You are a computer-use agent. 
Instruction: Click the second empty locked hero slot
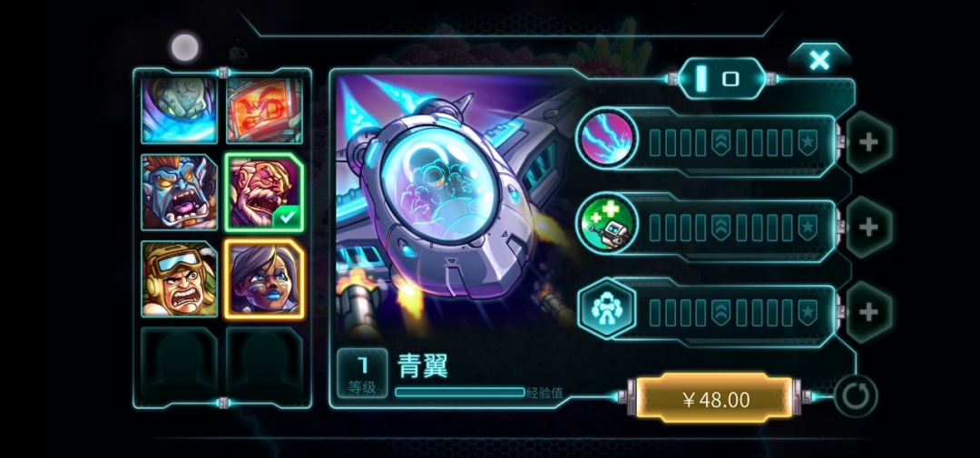264,365
